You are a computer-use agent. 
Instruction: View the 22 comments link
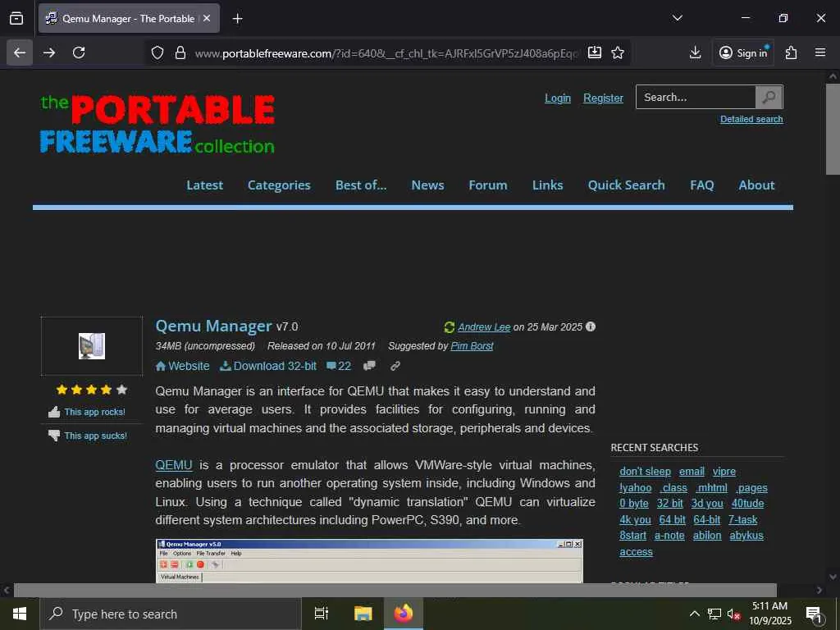coord(339,366)
